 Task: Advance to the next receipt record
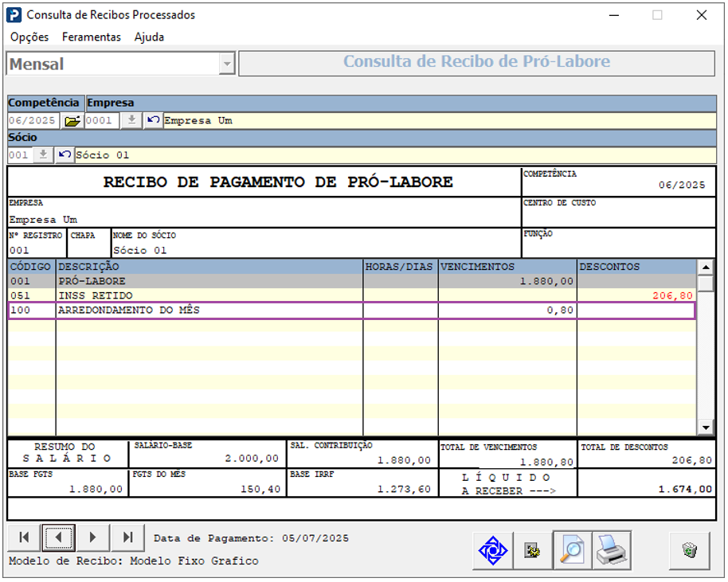click(x=92, y=537)
